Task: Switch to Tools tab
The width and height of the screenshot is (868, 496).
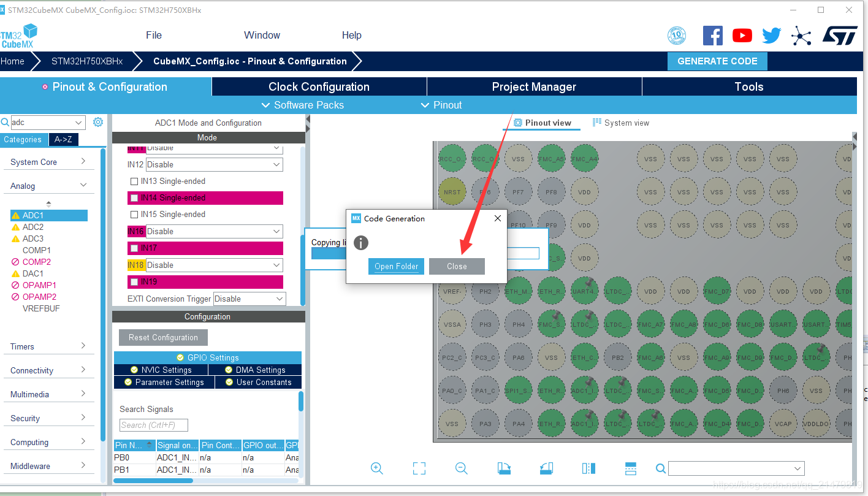Action: tap(749, 86)
